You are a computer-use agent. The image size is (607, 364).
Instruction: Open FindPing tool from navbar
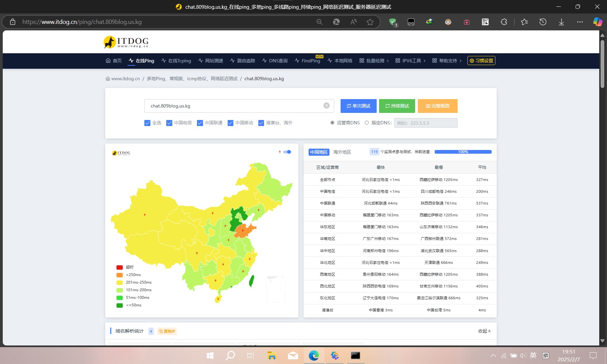[308, 61]
